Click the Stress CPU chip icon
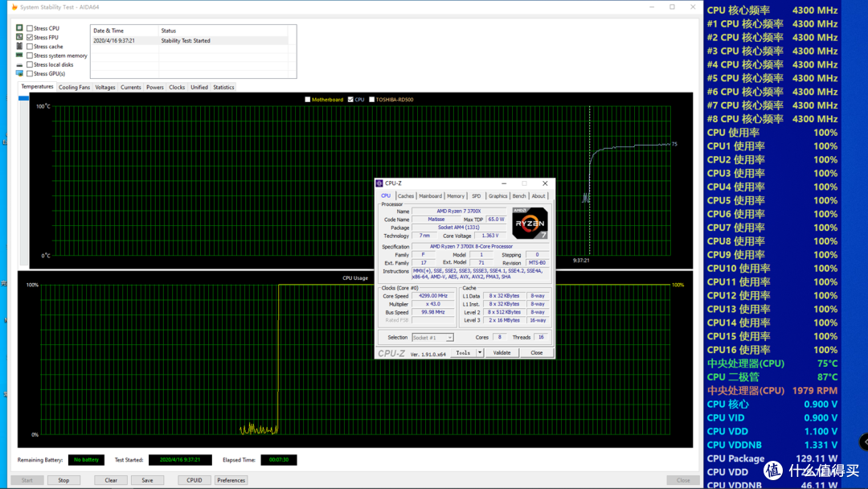 [19, 27]
